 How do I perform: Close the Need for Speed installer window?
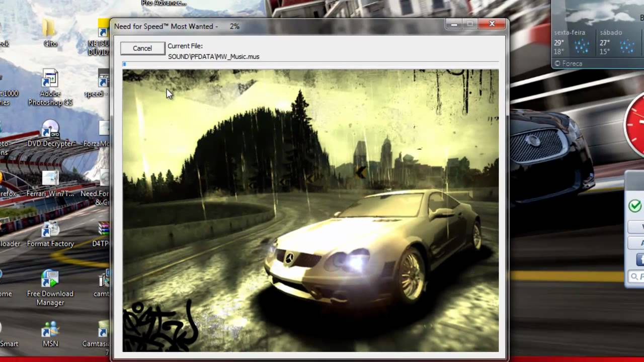(492, 24)
